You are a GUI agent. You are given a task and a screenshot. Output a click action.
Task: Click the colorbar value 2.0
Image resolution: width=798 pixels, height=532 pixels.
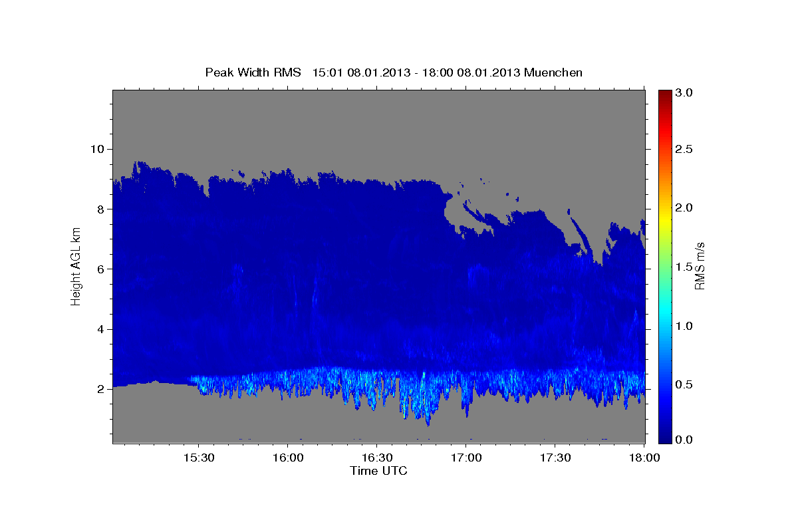[x=685, y=207]
